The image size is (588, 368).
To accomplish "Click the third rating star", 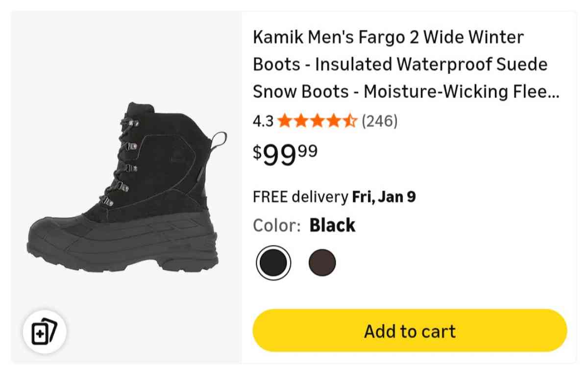I will coord(319,121).
